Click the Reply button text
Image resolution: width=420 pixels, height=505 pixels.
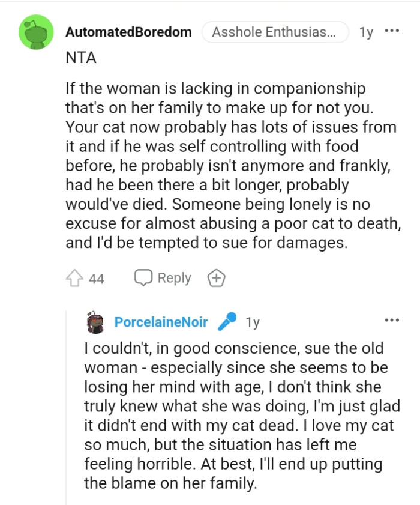click(174, 277)
